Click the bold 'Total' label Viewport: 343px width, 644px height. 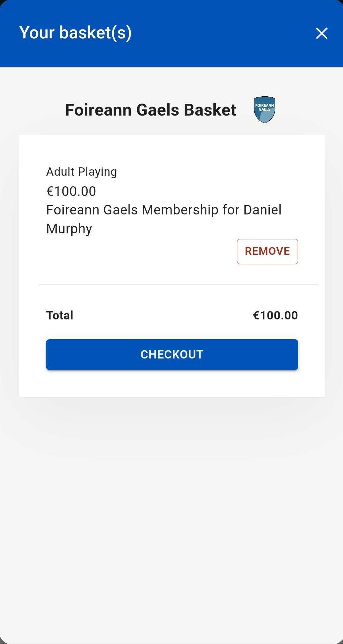pyautogui.click(x=60, y=315)
